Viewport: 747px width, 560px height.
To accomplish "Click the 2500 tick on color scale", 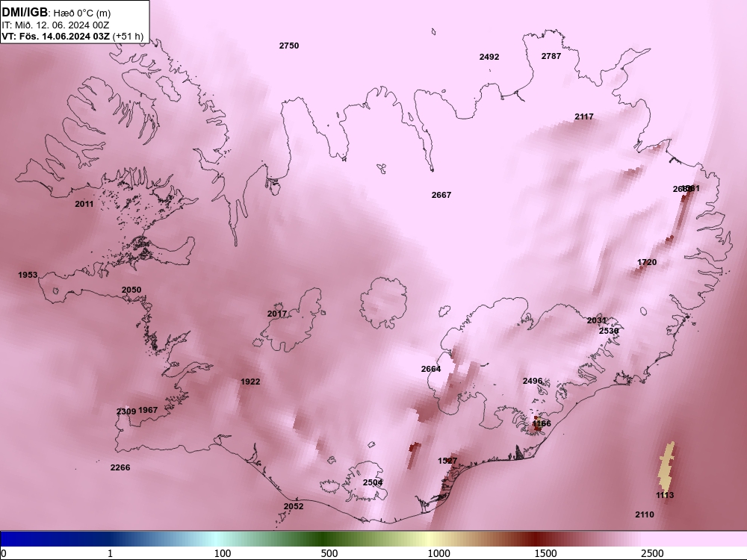I will click(652, 553).
